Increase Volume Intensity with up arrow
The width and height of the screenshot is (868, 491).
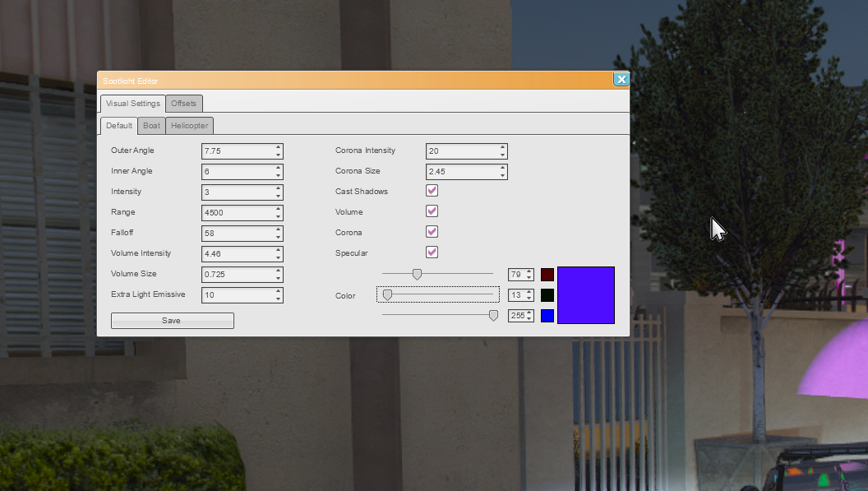pyautogui.click(x=279, y=250)
